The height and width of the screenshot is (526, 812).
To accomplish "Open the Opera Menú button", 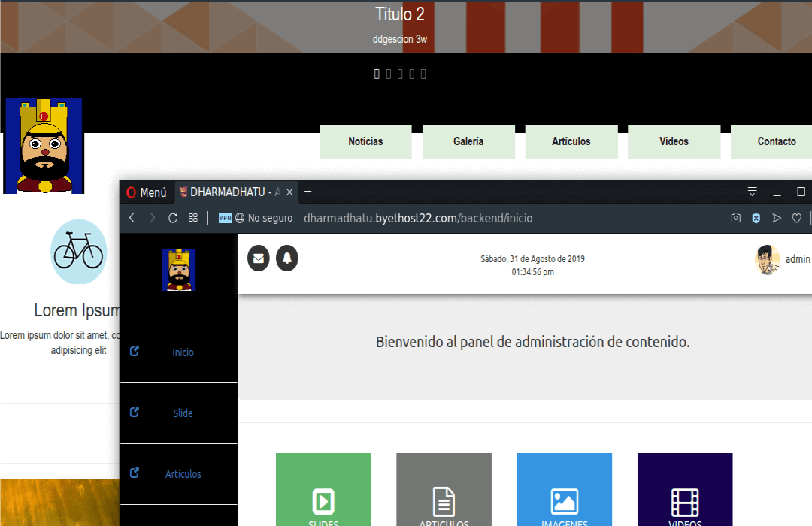I will [147, 192].
